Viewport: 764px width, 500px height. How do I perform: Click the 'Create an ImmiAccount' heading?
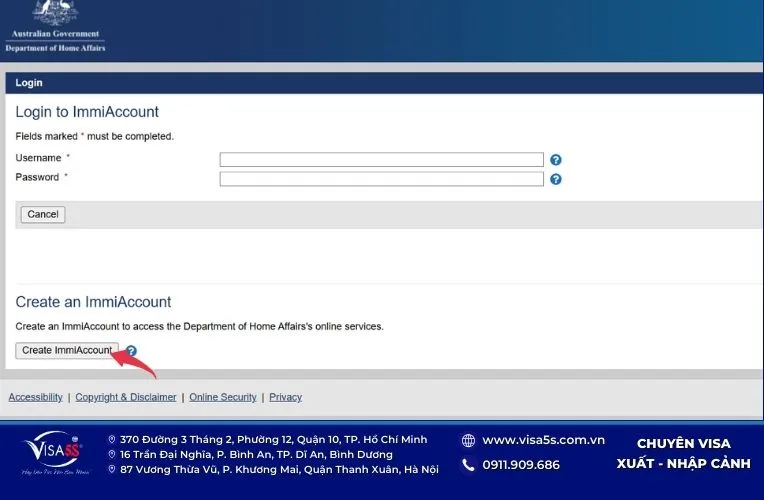93,302
